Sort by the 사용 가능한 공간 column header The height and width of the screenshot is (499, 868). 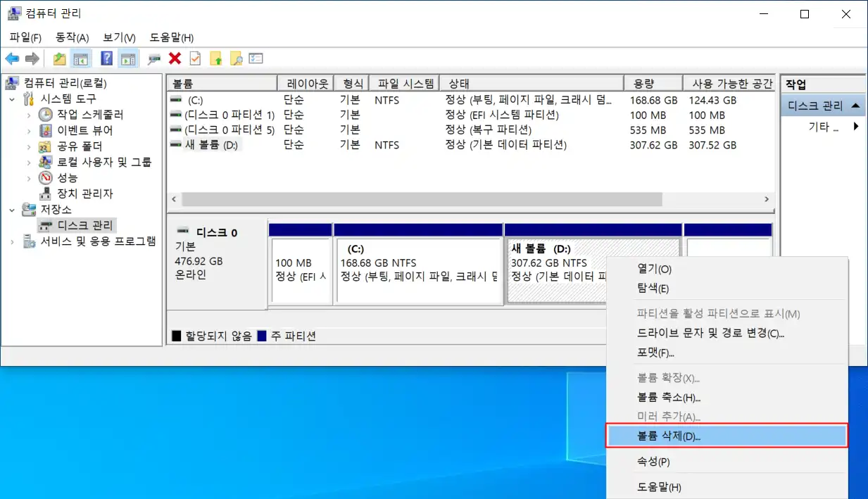tap(729, 84)
